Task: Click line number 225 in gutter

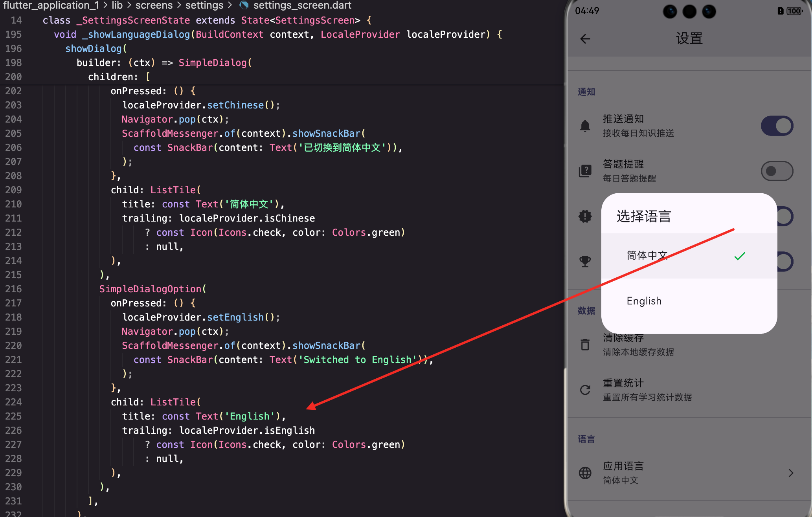Action: pyautogui.click(x=13, y=416)
